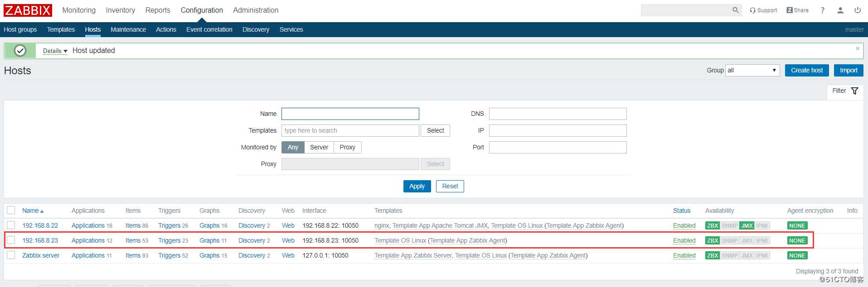Tick checkbox for host 192.168.8.23
Image resolution: width=868 pixels, height=287 pixels.
11,240
